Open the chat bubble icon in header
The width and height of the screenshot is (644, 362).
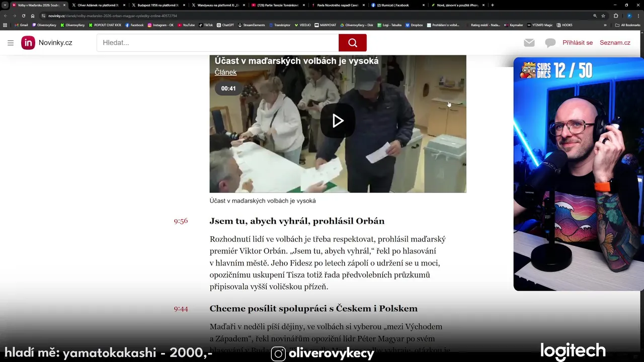(550, 43)
